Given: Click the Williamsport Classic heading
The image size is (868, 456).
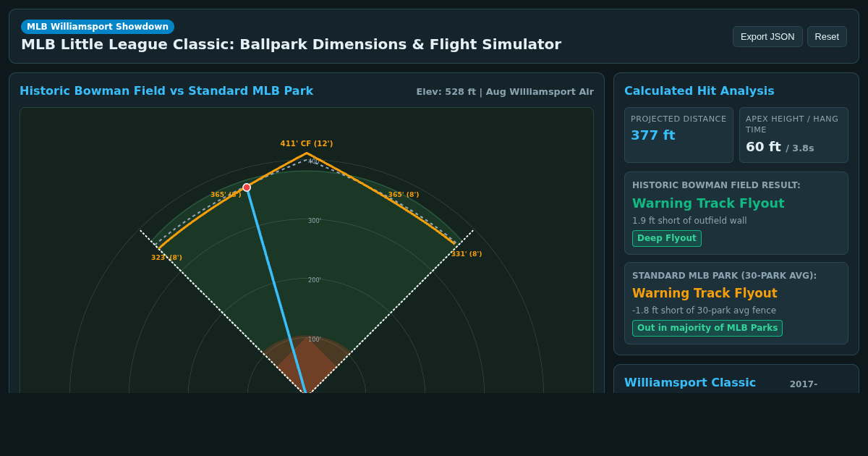Looking at the screenshot, I should [690, 383].
